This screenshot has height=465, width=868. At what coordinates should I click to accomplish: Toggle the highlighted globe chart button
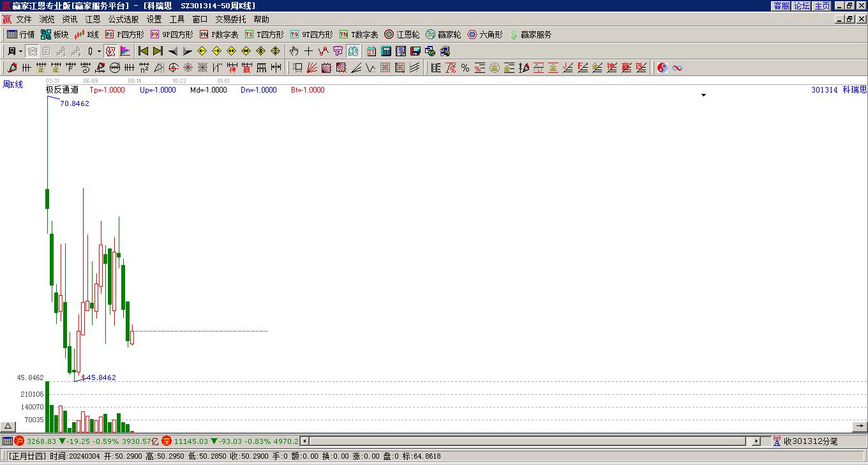353,51
